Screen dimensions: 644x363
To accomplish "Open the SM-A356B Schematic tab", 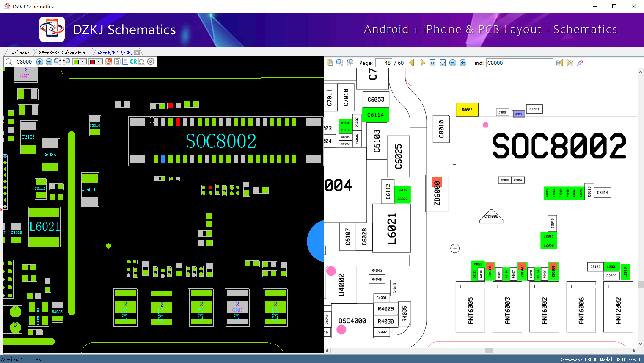I will [x=62, y=53].
